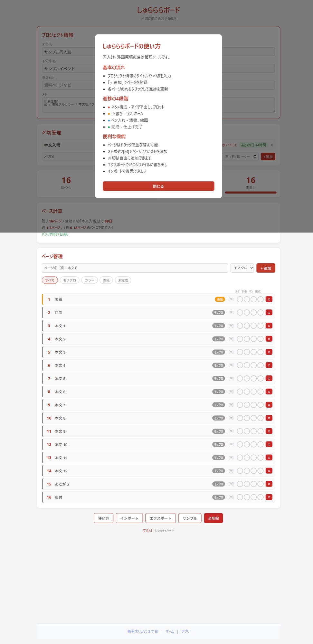This screenshot has width=313, height=644.
Task: Remove the 本文入稿 deadline with x
Action: (x=272, y=145)
